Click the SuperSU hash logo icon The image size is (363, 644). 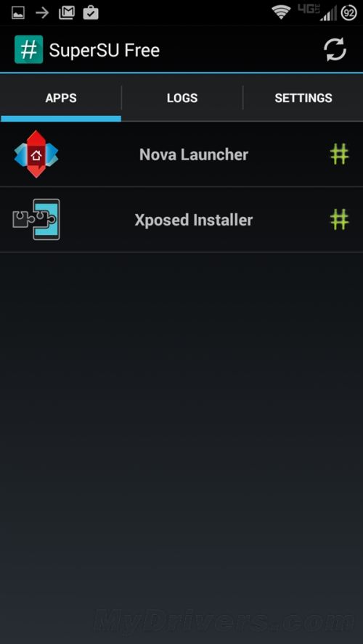(x=29, y=49)
